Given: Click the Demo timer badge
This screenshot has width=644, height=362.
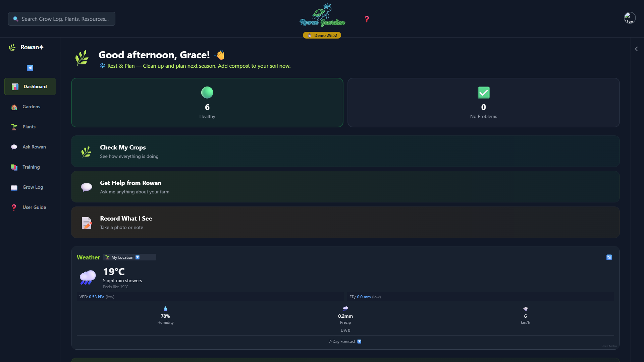Looking at the screenshot, I should [x=322, y=36].
